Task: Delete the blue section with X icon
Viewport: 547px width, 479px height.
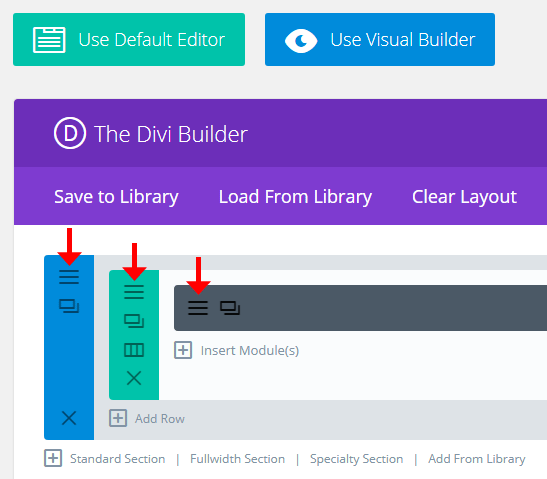Action: pos(69,418)
